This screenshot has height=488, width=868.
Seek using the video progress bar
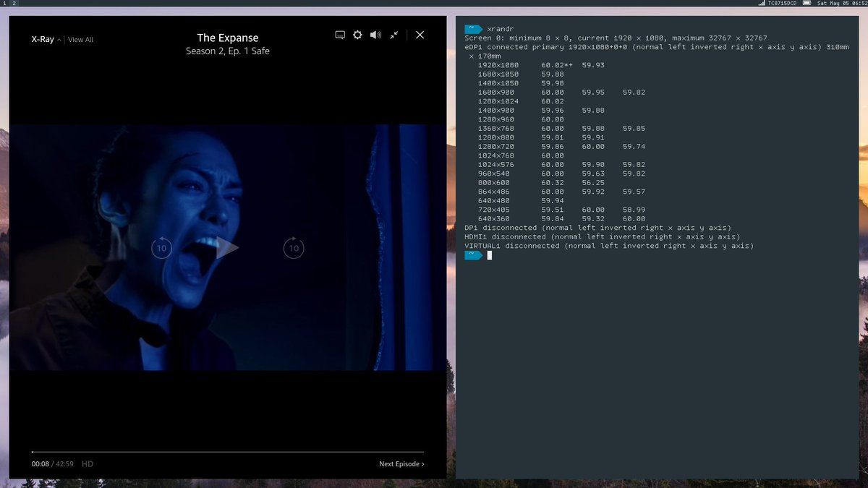click(x=228, y=452)
